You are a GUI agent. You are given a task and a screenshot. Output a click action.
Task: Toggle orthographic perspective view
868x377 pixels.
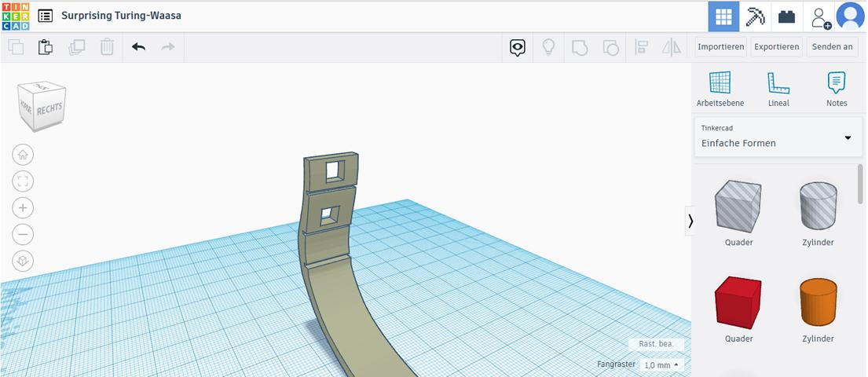click(23, 261)
